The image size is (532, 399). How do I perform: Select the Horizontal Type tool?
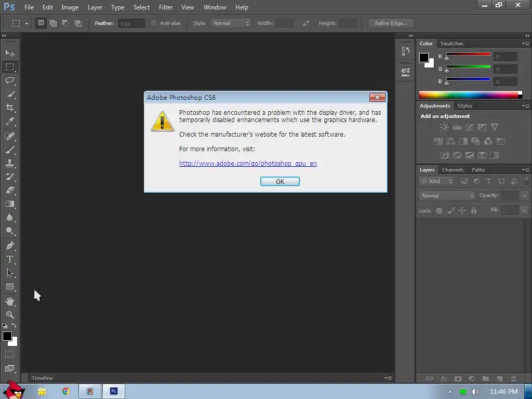coord(10,259)
